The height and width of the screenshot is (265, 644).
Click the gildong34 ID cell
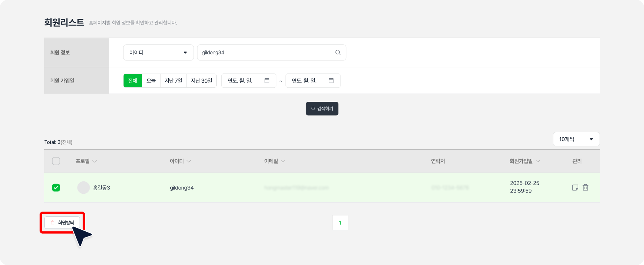pyautogui.click(x=182, y=188)
